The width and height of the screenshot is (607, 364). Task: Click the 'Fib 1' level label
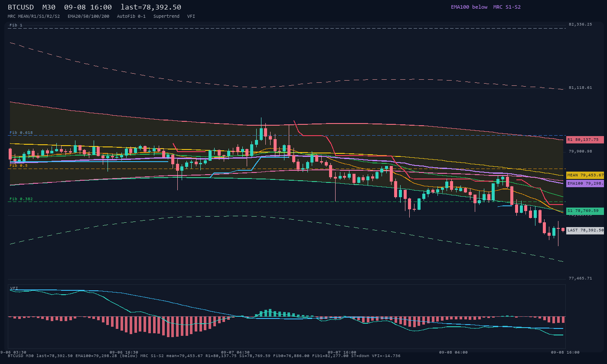pos(16,25)
